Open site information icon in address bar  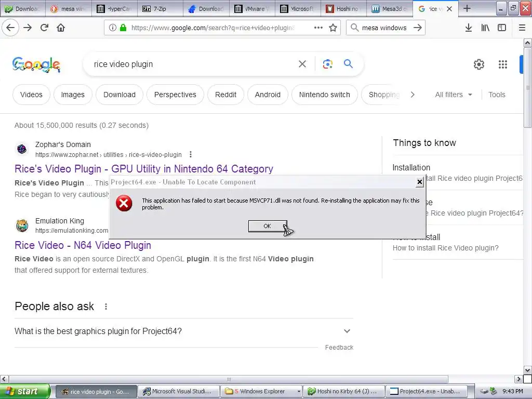113,28
